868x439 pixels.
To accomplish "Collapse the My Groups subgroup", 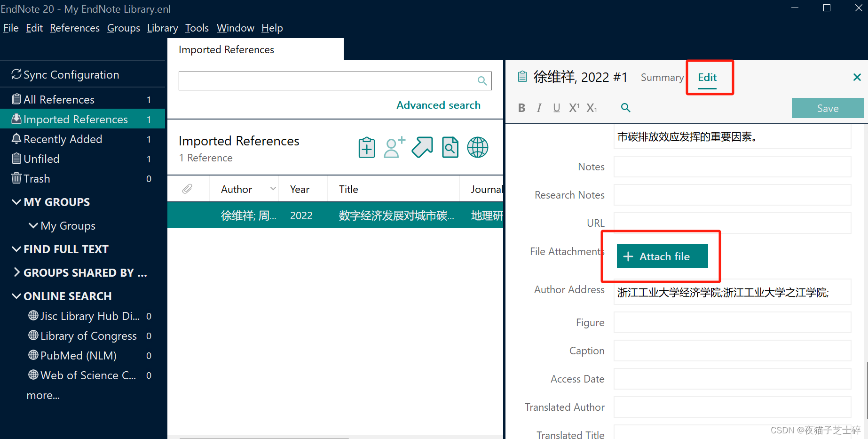I will click(x=33, y=225).
